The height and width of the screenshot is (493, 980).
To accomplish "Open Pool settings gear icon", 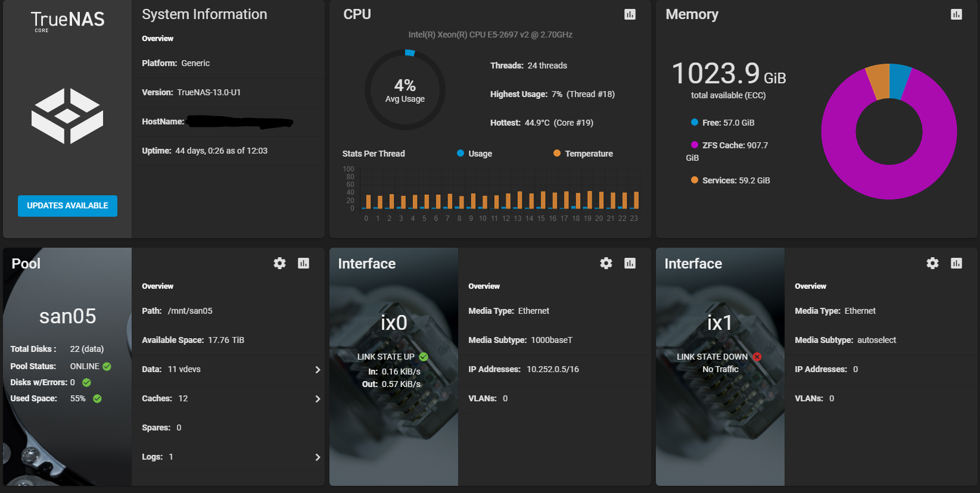I will click(279, 263).
